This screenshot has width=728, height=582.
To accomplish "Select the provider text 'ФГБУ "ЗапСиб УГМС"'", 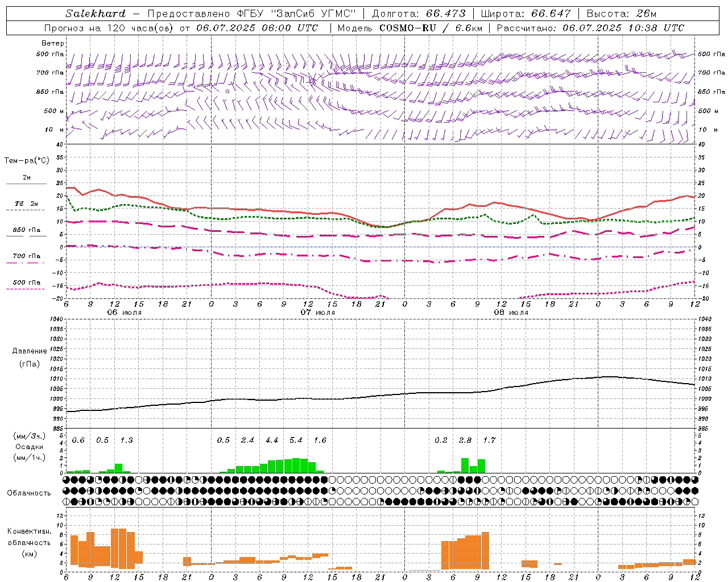I will pos(296,14).
